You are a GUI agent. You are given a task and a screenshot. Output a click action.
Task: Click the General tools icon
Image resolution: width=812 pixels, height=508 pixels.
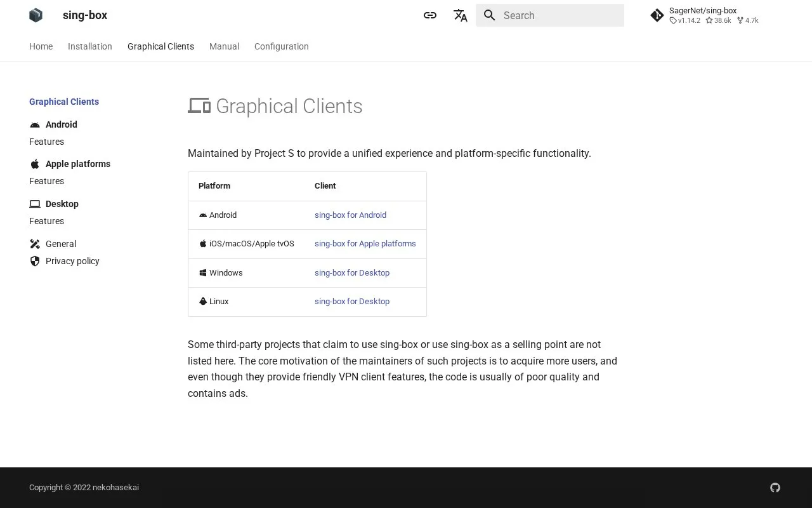(x=35, y=244)
